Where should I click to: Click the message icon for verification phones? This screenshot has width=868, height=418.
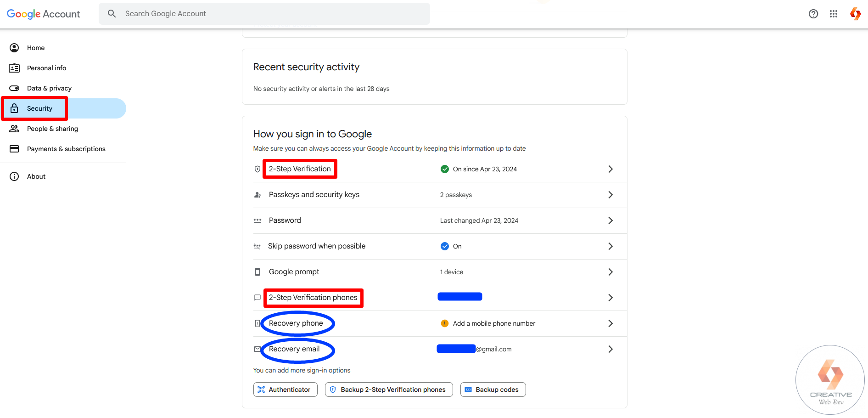coord(258,298)
